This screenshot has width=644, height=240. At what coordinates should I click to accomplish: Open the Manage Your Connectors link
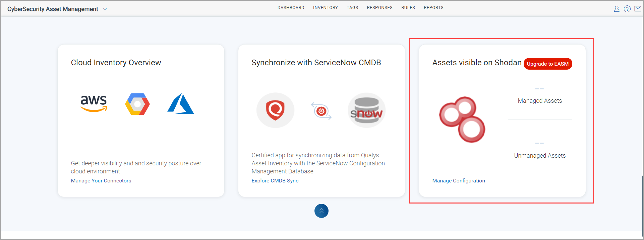[x=101, y=181]
